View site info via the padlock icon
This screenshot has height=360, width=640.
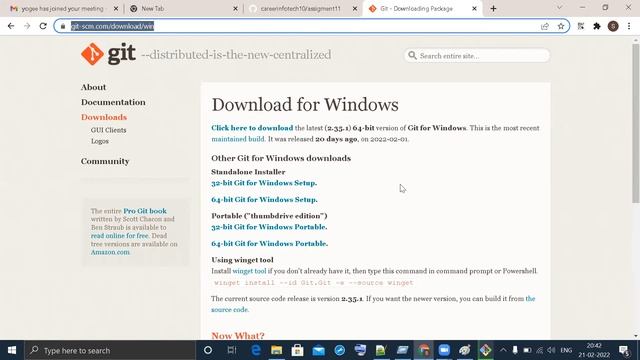coord(63,26)
